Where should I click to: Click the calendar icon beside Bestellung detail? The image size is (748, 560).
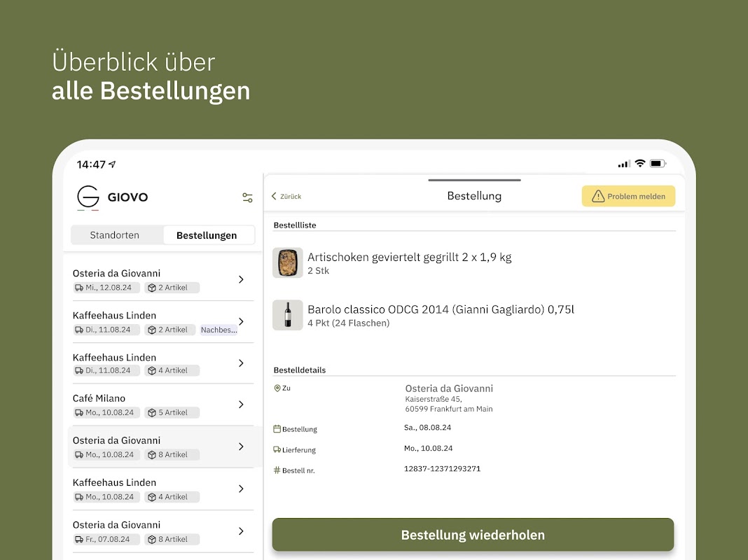pyautogui.click(x=277, y=429)
